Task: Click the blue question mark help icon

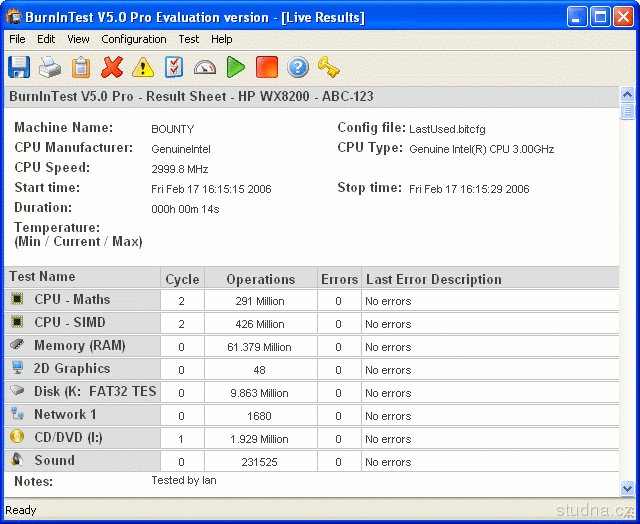Action: coord(297,67)
